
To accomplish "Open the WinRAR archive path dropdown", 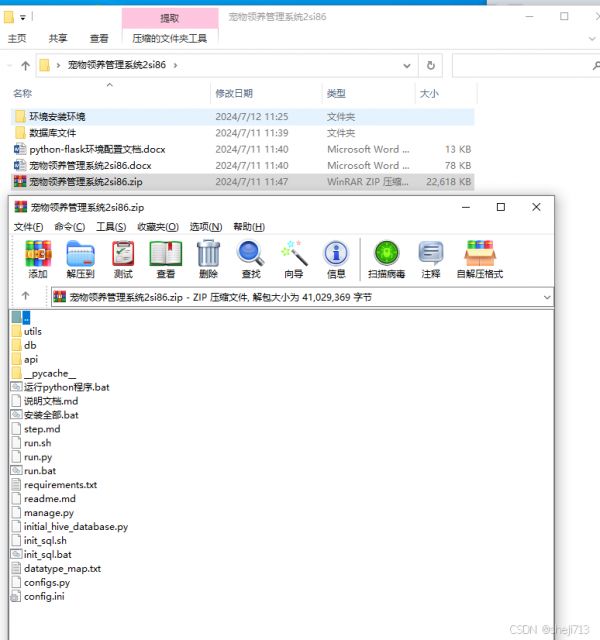I will coord(547,298).
